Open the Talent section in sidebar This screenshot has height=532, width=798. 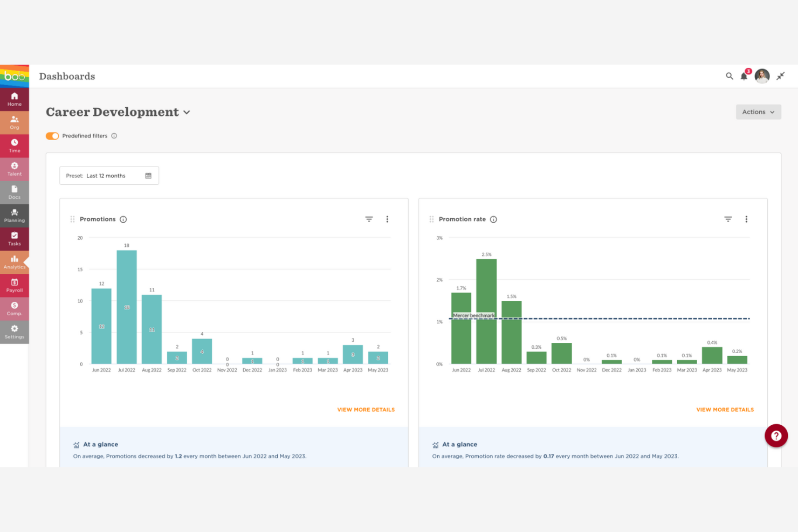[x=15, y=169]
